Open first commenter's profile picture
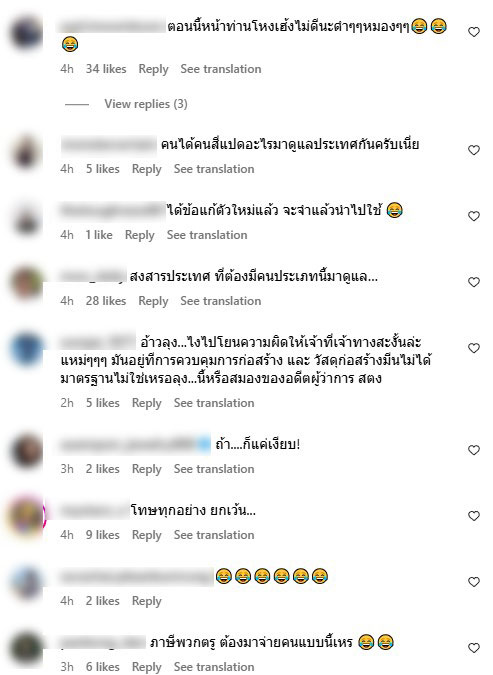This screenshot has height=675, width=493. [26, 32]
